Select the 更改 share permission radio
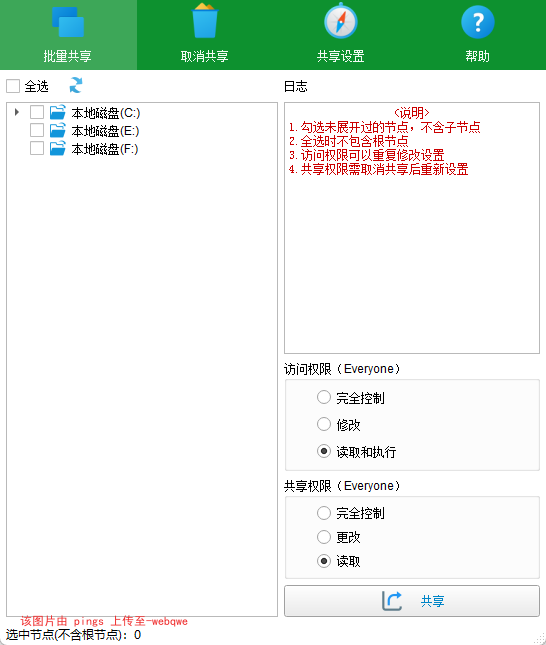 pyautogui.click(x=324, y=537)
